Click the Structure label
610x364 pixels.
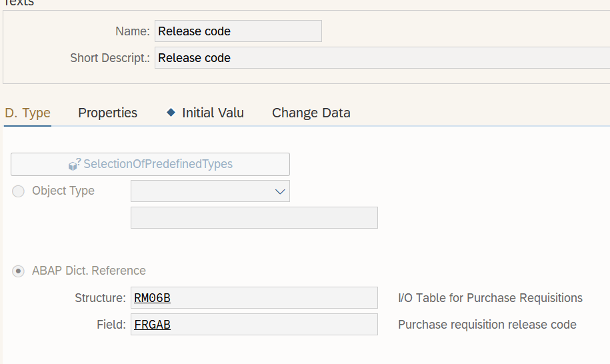pos(100,298)
